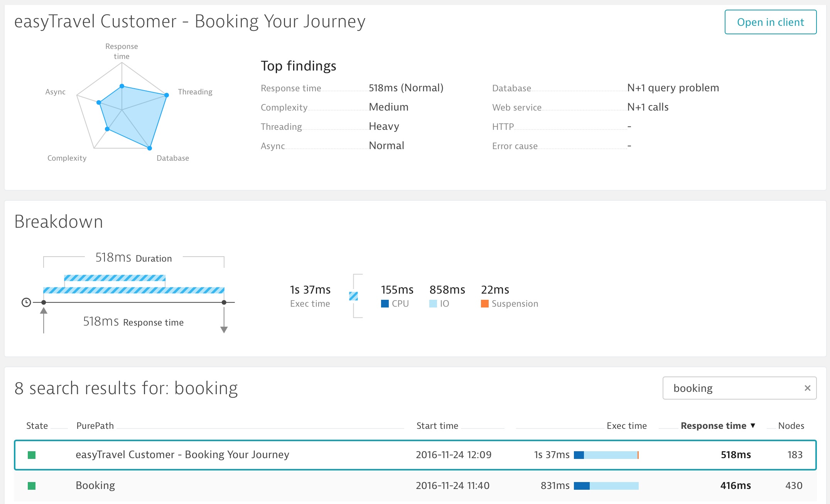Sort by Nodes column header

(x=791, y=426)
